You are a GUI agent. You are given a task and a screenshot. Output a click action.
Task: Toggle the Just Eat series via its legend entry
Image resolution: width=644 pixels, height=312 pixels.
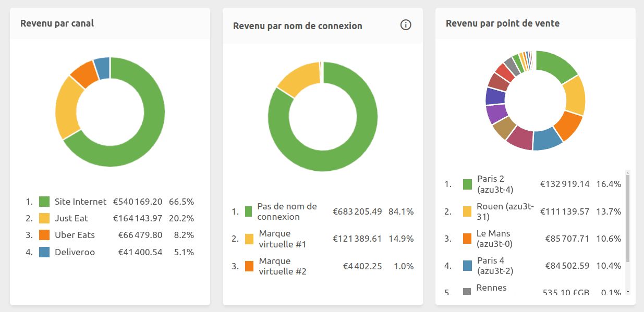coord(73,218)
